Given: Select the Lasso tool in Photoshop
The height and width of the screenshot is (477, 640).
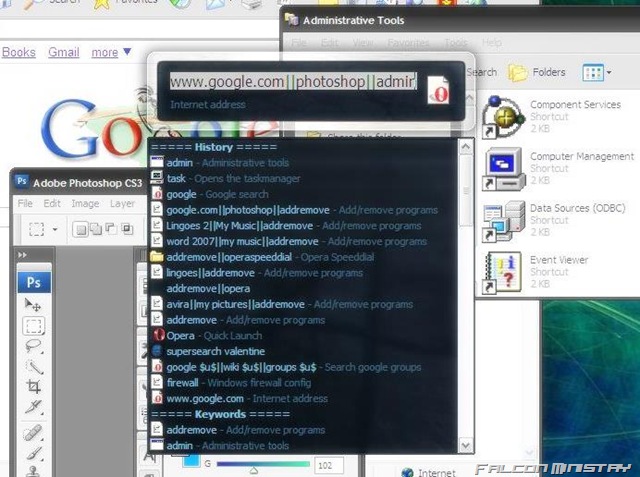Looking at the screenshot, I should coord(33,346).
